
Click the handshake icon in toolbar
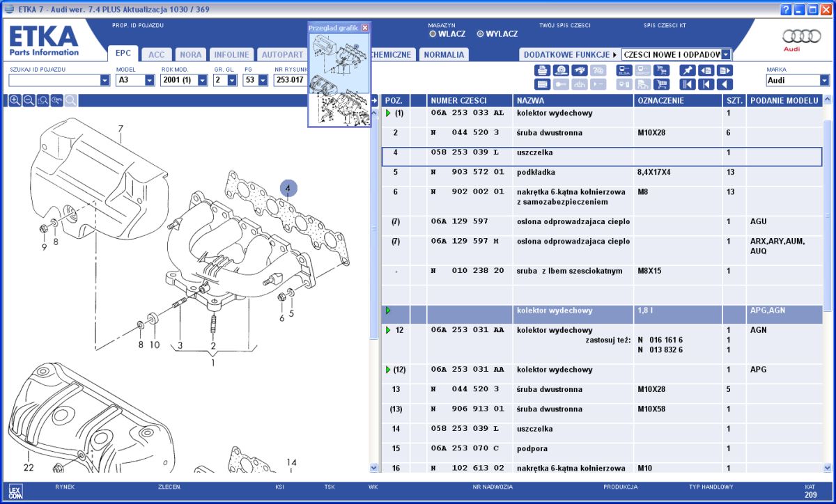[x=579, y=70]
